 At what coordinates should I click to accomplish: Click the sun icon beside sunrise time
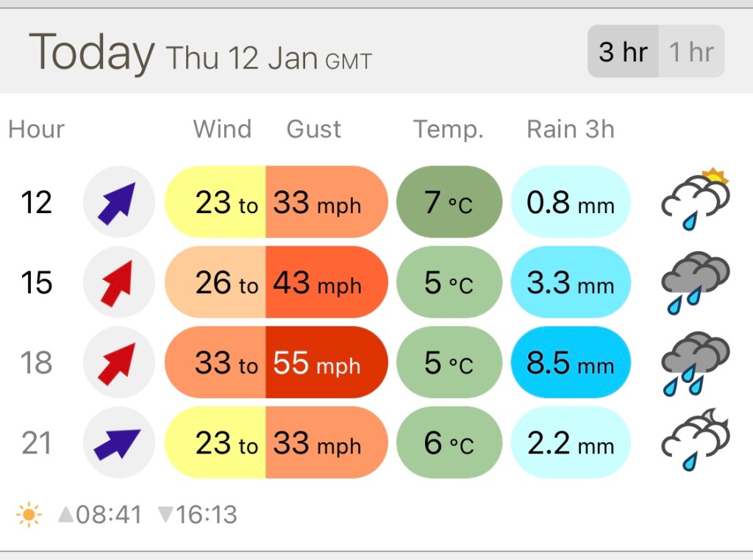click(29, 514)
